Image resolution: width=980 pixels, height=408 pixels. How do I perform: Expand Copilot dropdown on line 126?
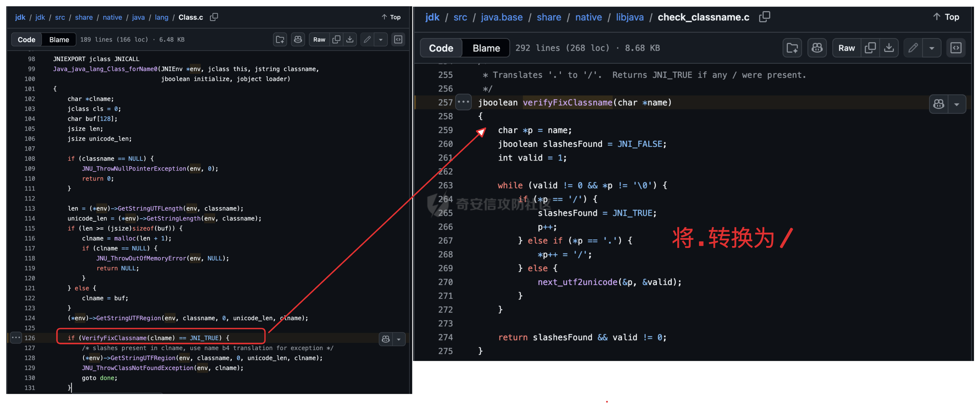[x=399, y=339]
